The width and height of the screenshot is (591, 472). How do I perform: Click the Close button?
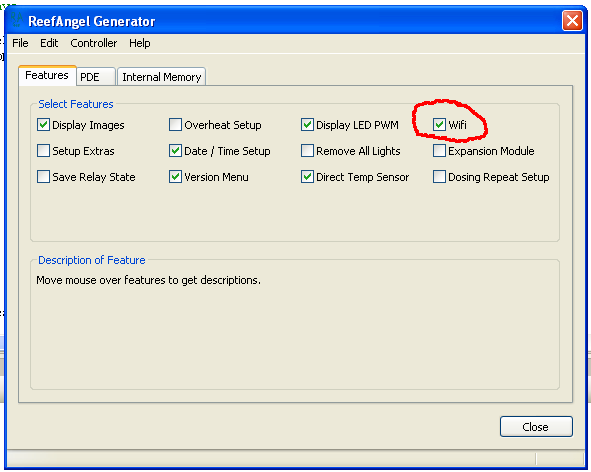click(536, 426)
